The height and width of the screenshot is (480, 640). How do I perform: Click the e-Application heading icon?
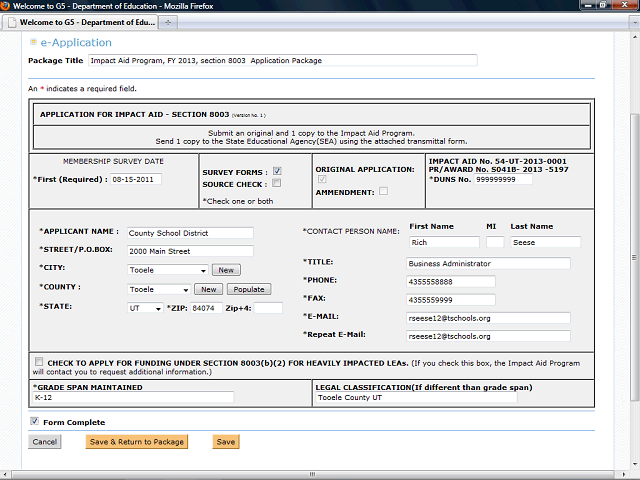point(33,42)
